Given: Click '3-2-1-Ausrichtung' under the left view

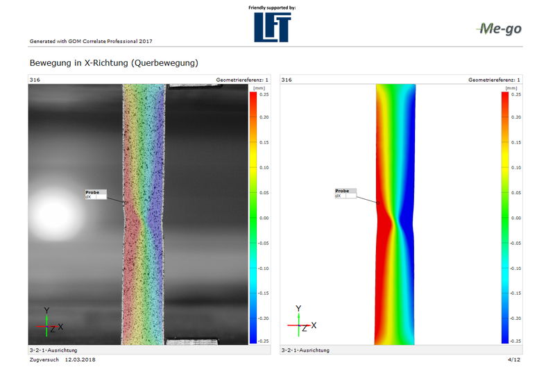Looking at the screenshot, I should click(53, 350).
